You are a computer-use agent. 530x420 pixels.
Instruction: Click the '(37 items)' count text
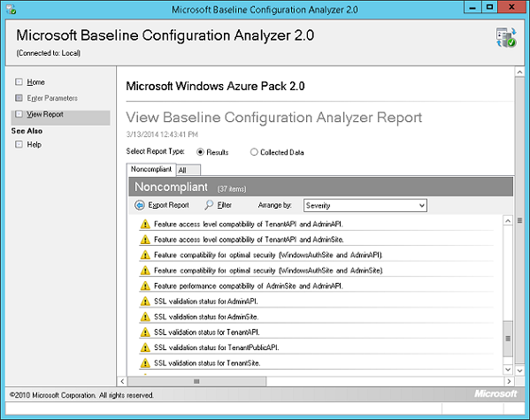[232, 189]
